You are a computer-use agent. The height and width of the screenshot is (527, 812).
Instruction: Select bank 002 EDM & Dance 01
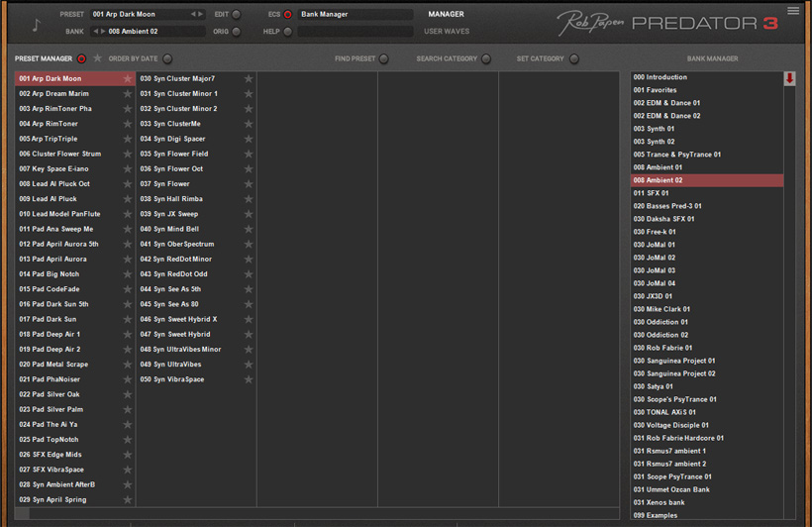(x=707, y=103)
